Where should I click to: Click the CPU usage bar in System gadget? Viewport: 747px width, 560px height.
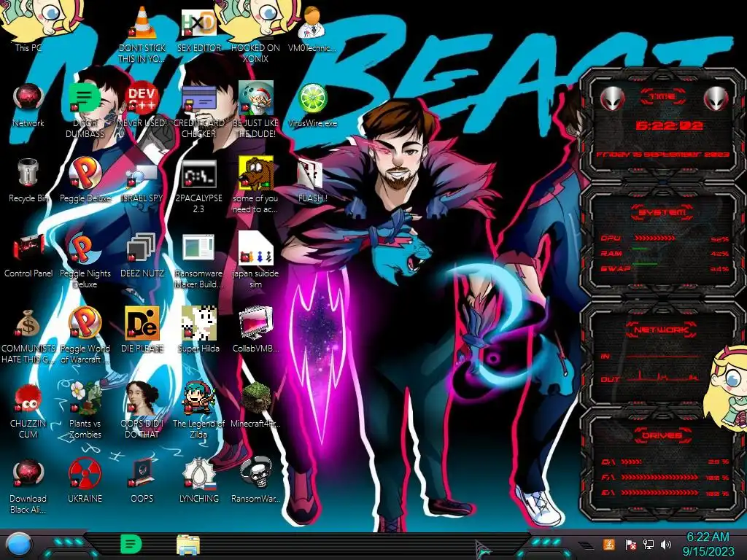point(654,238)
